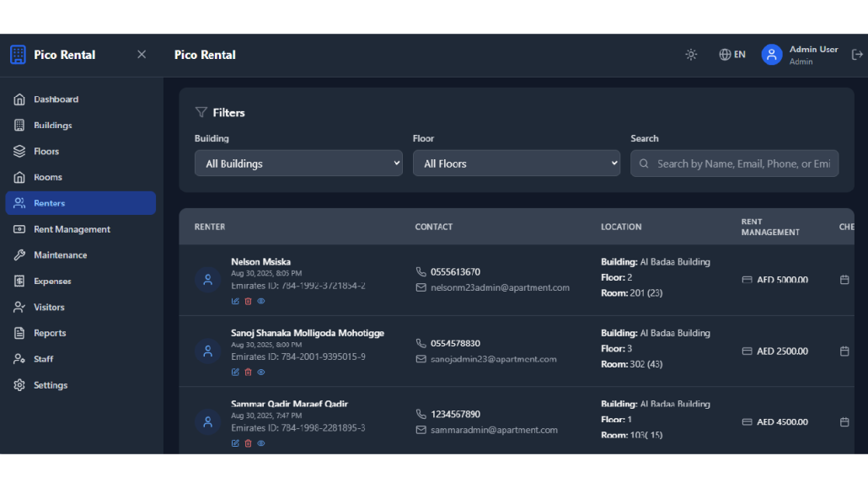Navigate to Maintenance section
This screenshot has height=488, width=868.
(x=60, y=255)
